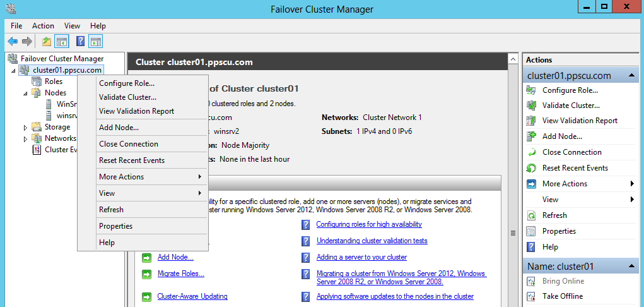644x307 pixels.
Task: Click the Take Offline icon in Actions pane
Action: [x=531, y=296]
